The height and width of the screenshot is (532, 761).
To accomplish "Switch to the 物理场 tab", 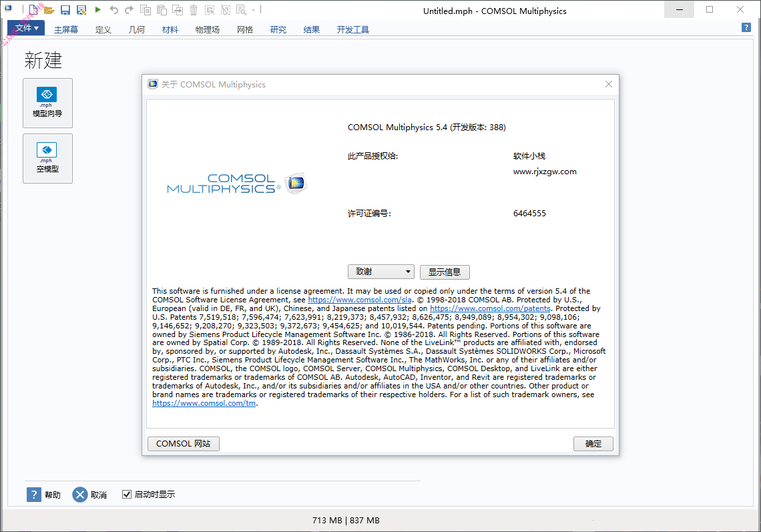I will tap(207, 29).
